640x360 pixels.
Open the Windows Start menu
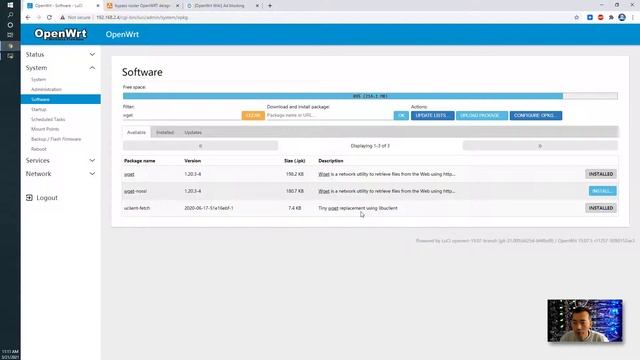[x=10, y=5]
